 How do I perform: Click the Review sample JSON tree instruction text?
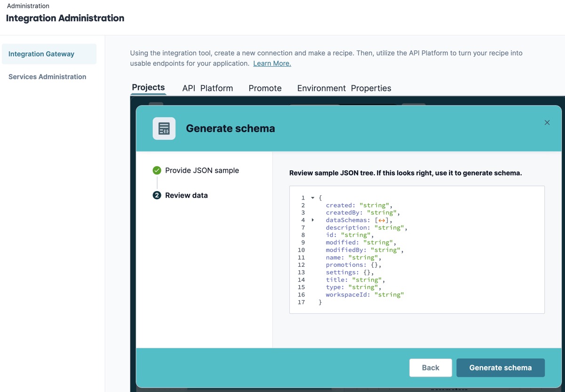[x=406, y=173]
